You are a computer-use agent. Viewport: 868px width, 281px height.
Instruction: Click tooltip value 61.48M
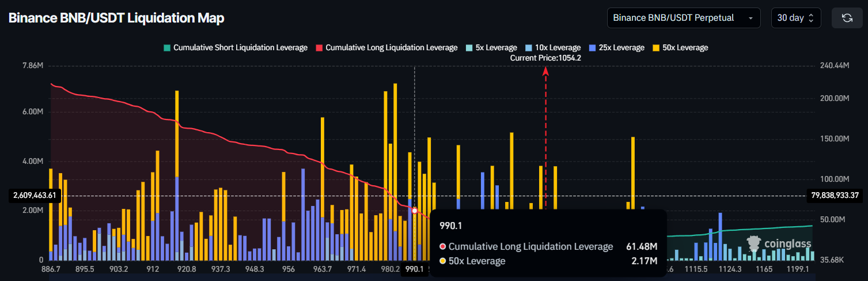642,247
